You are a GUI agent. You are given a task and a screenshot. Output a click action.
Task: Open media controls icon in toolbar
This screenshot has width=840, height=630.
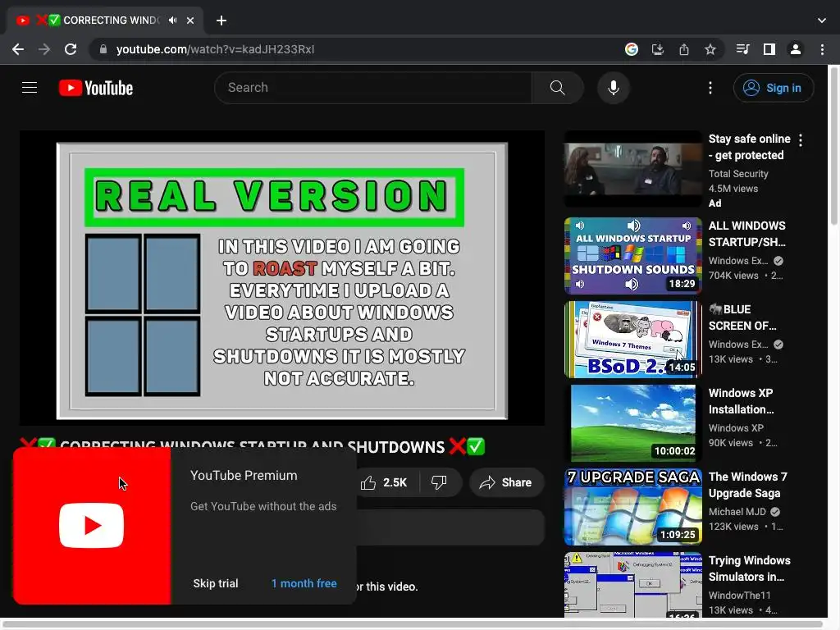(742, 49)
